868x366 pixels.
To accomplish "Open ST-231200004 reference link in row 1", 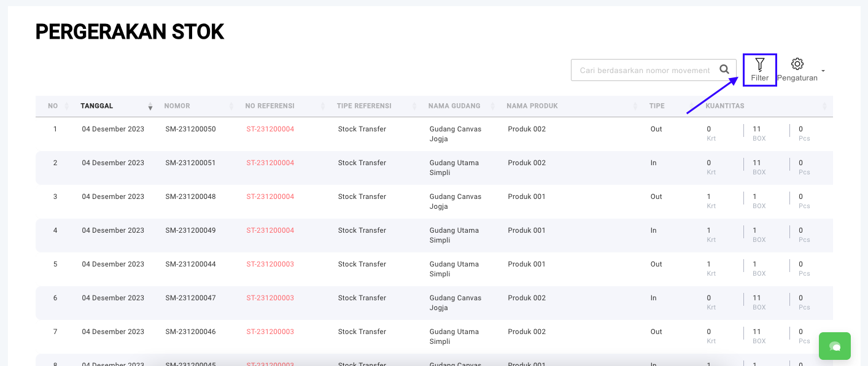I will pyautogui.click(x=270, y=130).
